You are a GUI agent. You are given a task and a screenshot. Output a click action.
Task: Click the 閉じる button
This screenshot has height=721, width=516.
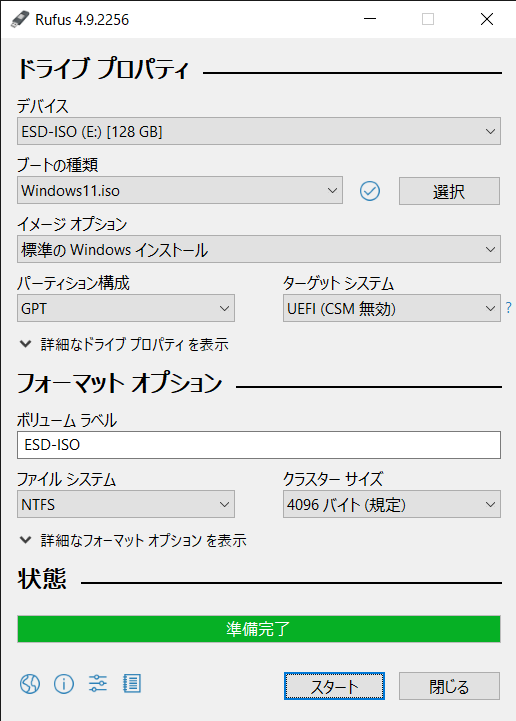point(449,687)
